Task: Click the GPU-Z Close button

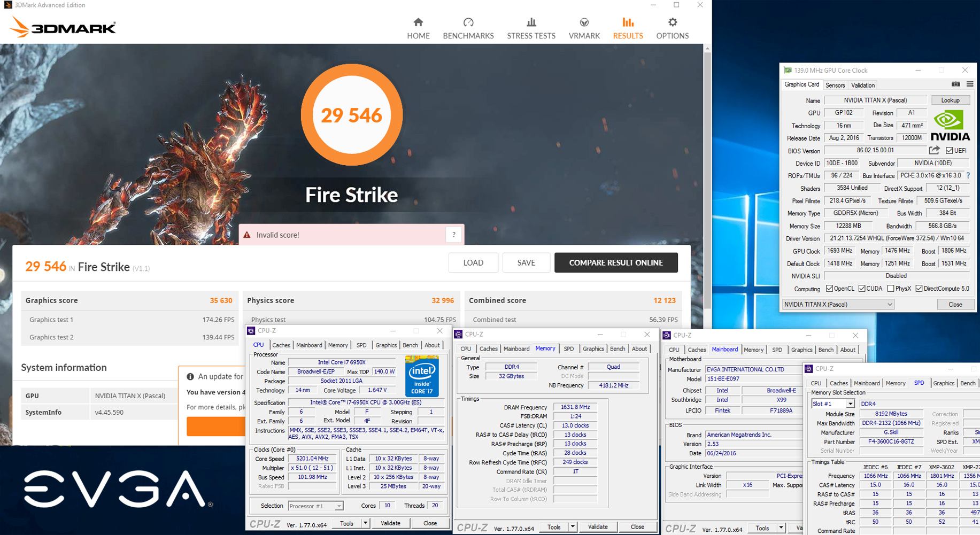Action: pyautogui.click(x=955, y=304)
